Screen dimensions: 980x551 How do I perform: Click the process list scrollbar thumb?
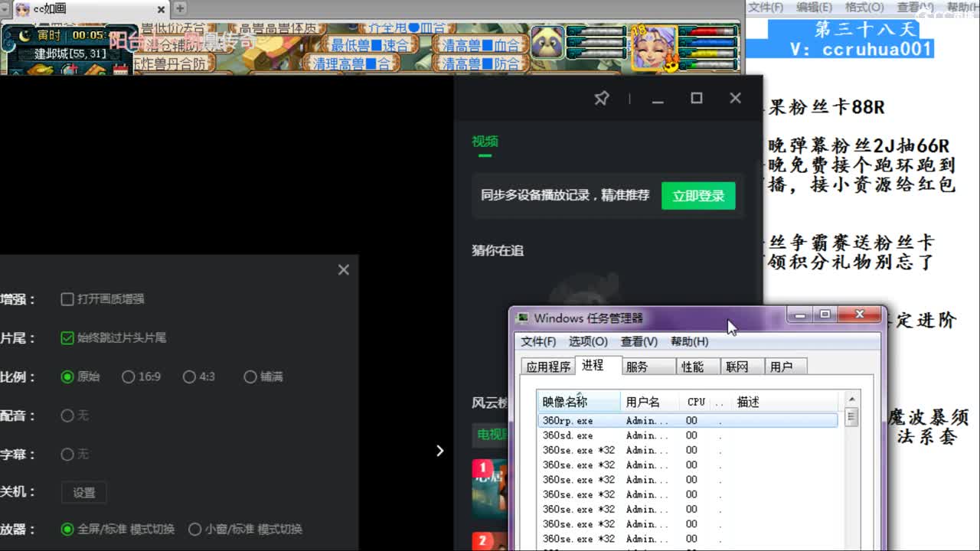(851, 417)
